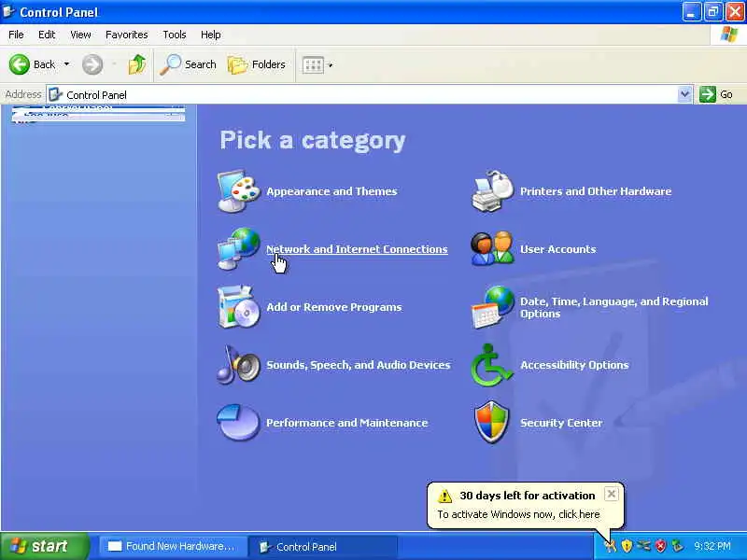
Task: Toggle the Folders pane button
Action: pyautogui.click(x=256, y=64)
